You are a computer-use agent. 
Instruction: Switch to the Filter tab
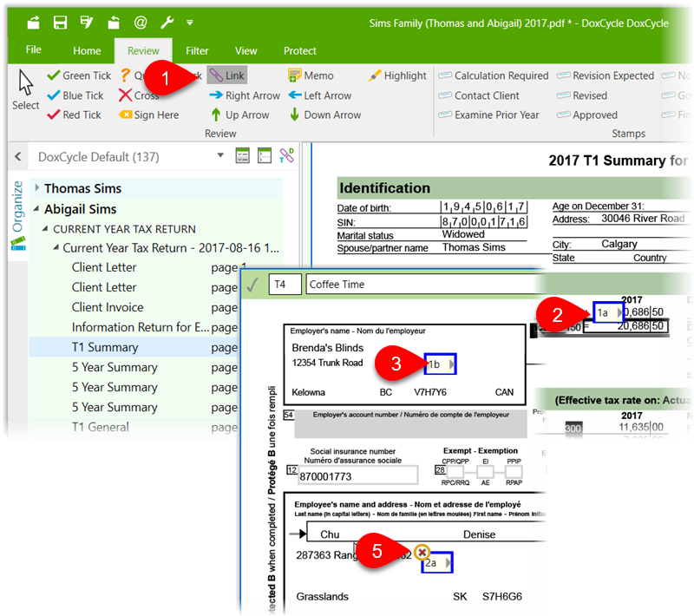197,51
